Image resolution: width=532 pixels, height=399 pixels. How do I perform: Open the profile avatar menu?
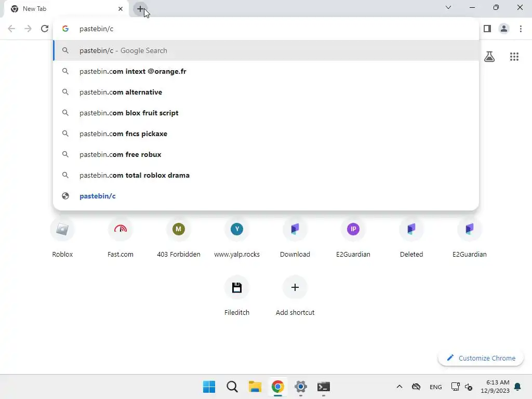point(504,29)
